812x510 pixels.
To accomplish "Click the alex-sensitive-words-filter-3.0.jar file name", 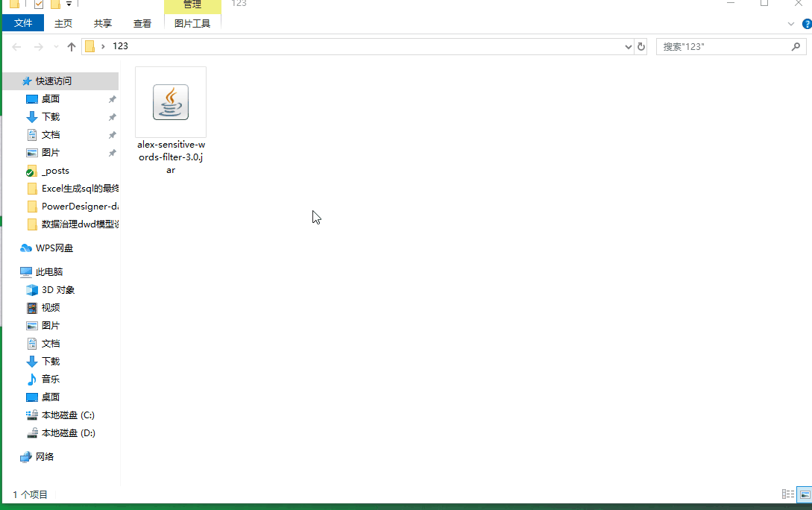I will [x=171, y=157].
